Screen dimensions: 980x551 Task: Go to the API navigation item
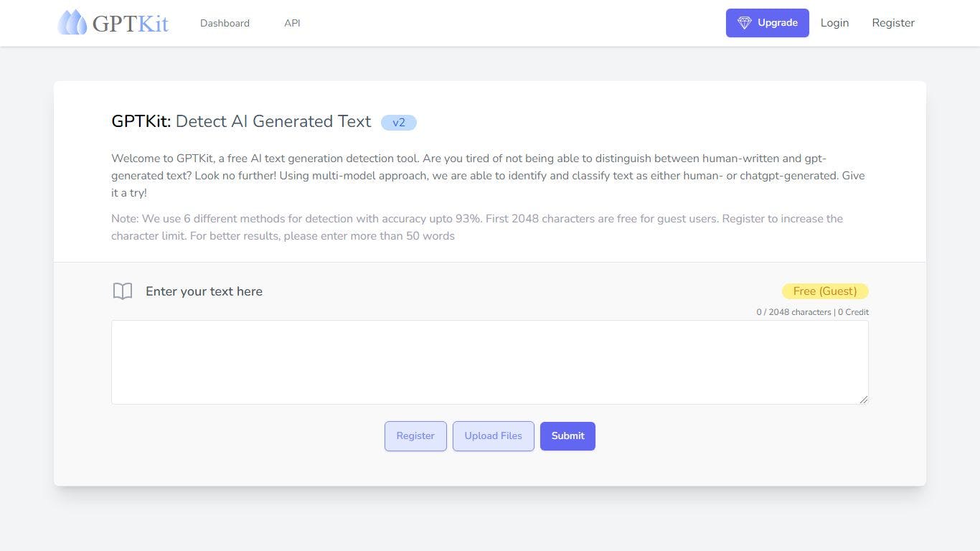pos(292,23)
